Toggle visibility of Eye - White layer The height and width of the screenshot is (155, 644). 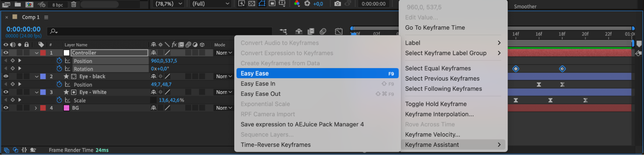point(6,92)
